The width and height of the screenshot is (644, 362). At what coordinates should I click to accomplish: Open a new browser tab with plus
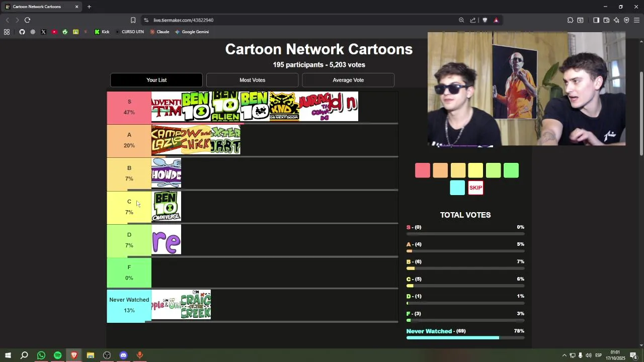tap(89, 7)
